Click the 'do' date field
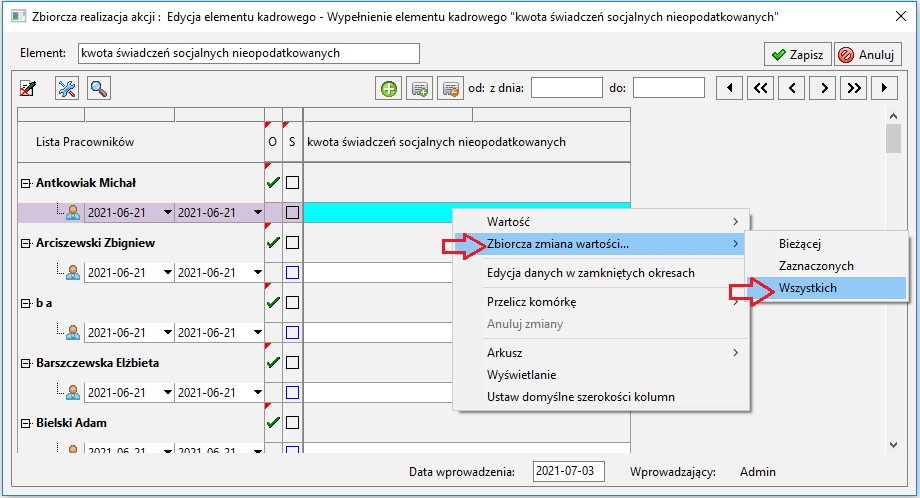The width and height of the screenshot is (920, 498). 669,88
